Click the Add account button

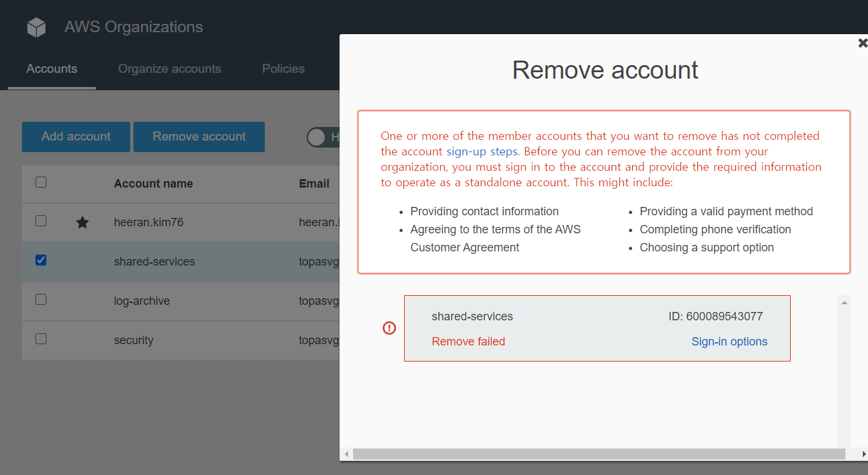(x=76, y=137)
